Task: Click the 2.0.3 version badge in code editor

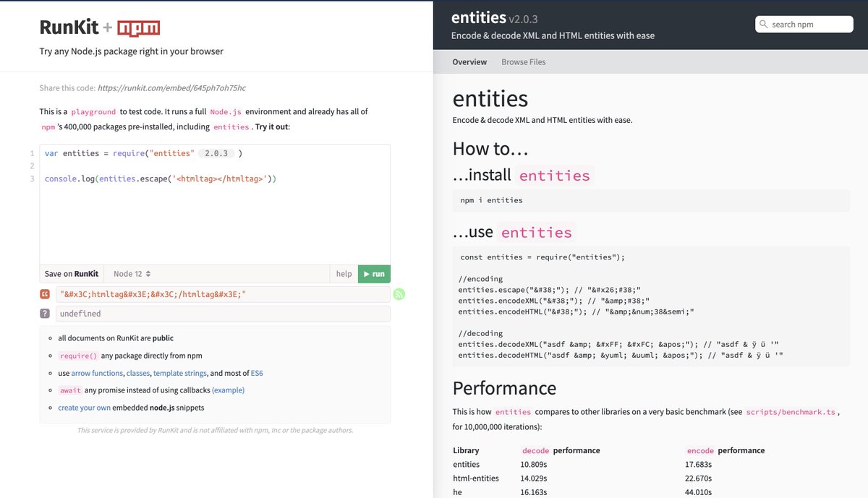Action: point(216,153)
